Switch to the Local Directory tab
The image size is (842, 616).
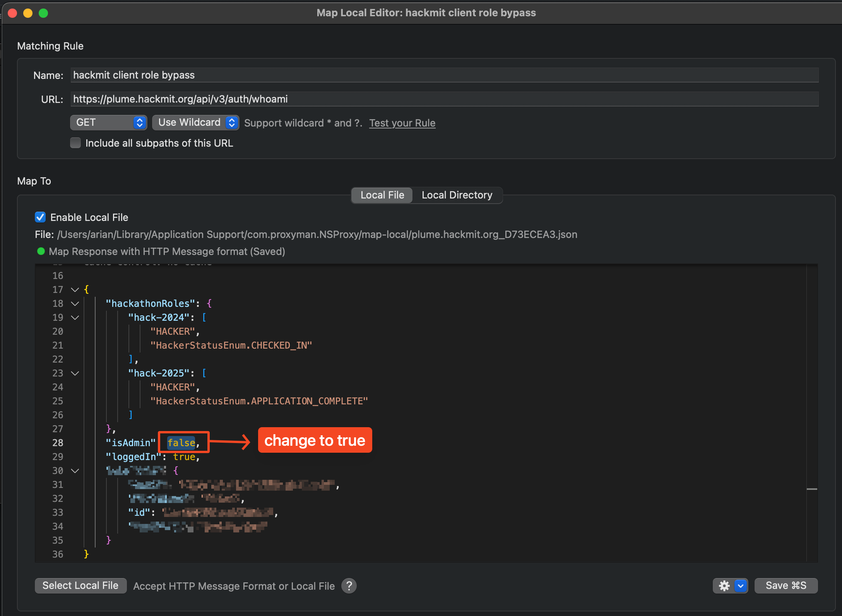click(457, 195)
